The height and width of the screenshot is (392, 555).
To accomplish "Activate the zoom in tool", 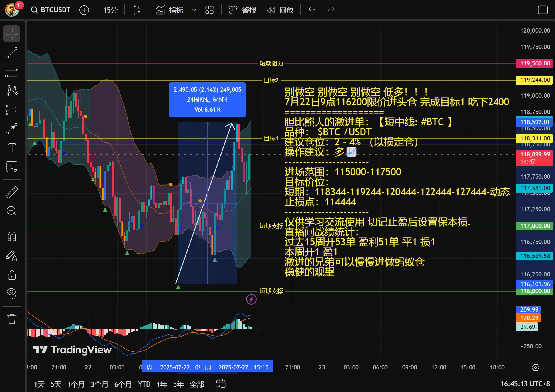I will (12, 211).
